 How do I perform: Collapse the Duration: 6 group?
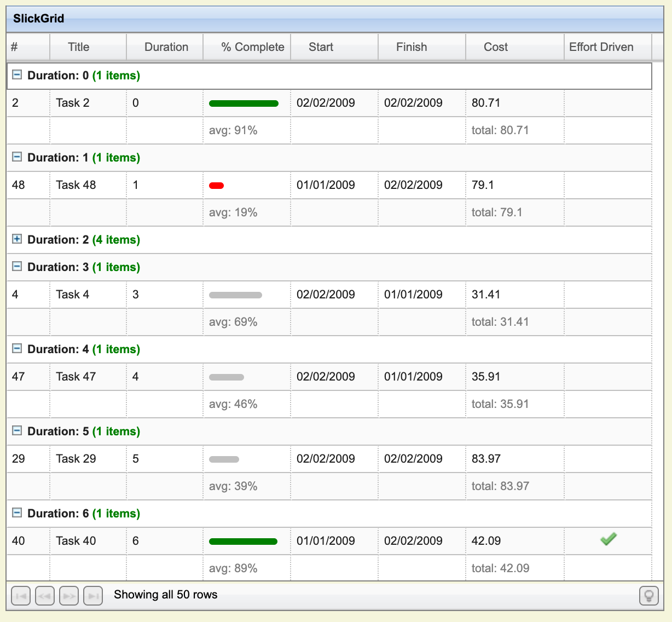tap(16, 513)
